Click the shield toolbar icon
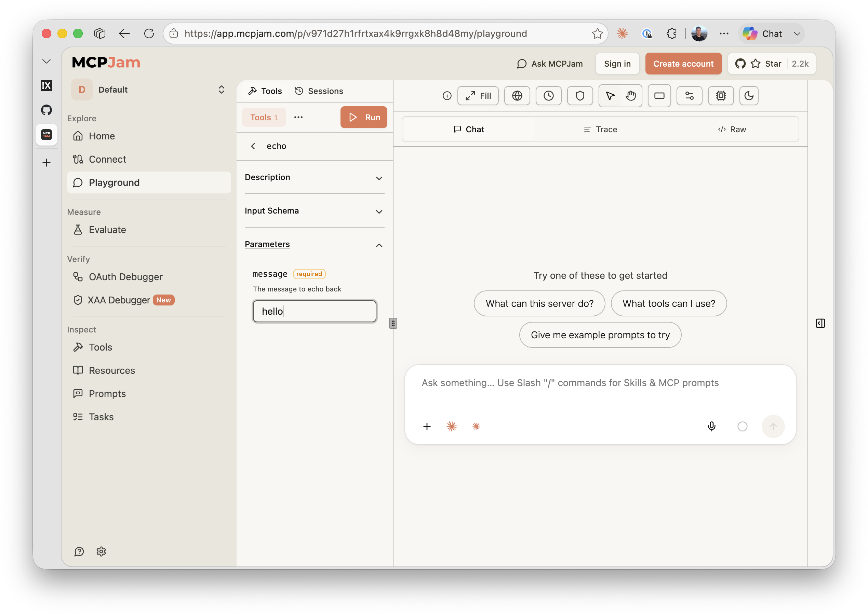 tap(580, 96)
